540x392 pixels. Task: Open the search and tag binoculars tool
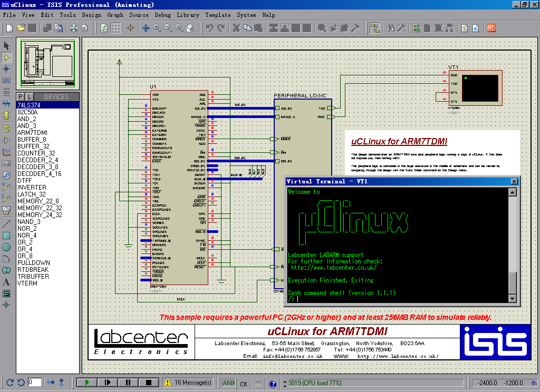click(391, 28)
